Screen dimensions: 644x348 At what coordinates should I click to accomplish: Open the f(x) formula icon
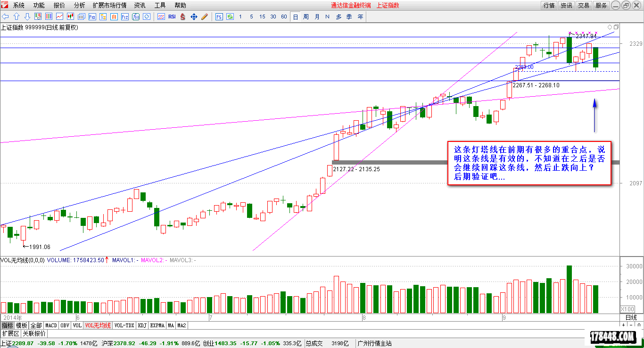135,17
